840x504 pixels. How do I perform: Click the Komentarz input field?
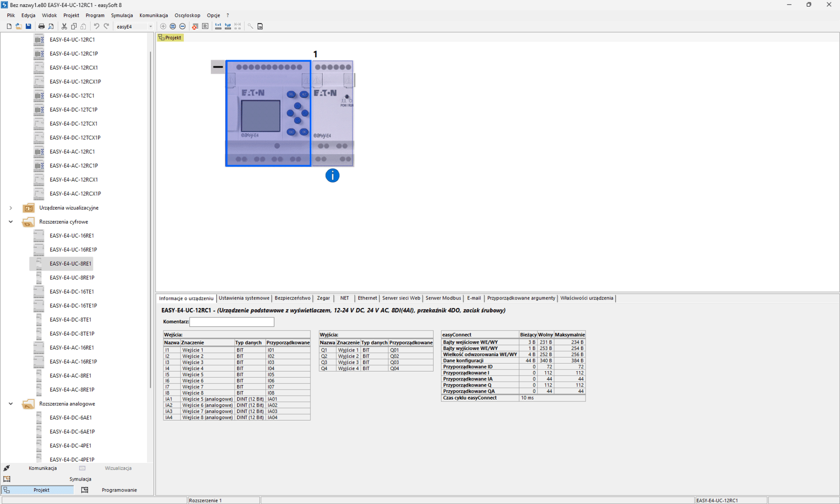pos(231,322)
